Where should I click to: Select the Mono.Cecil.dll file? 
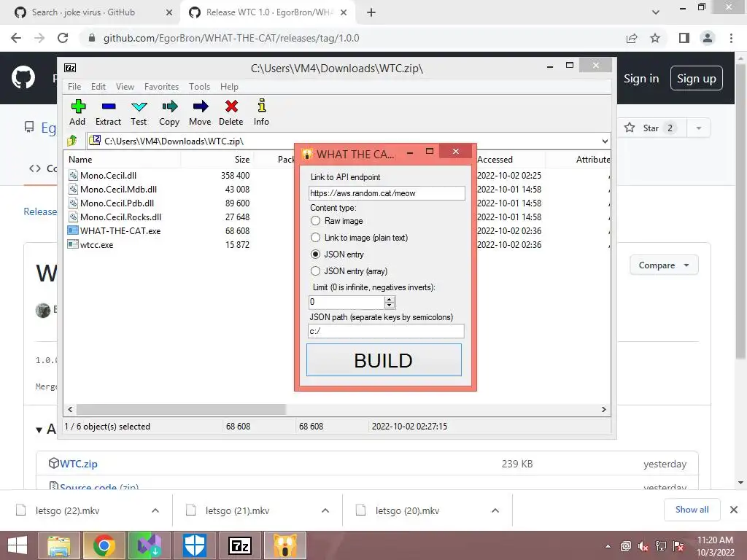108,175
